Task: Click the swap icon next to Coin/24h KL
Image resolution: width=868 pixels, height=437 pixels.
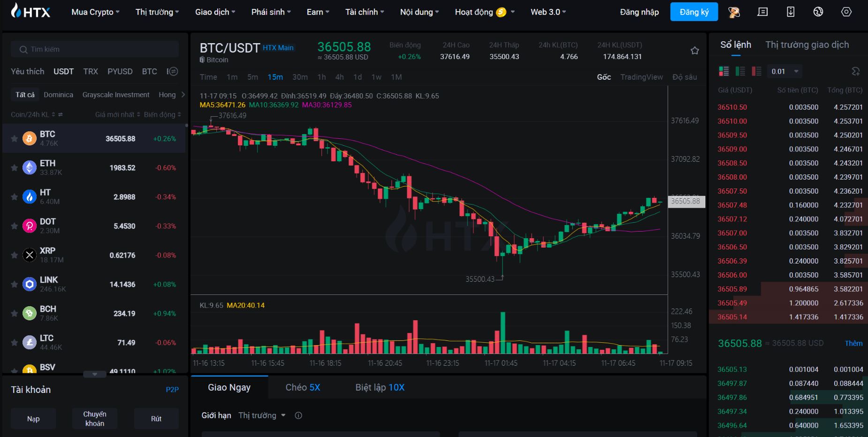Action: pos(61,114)
